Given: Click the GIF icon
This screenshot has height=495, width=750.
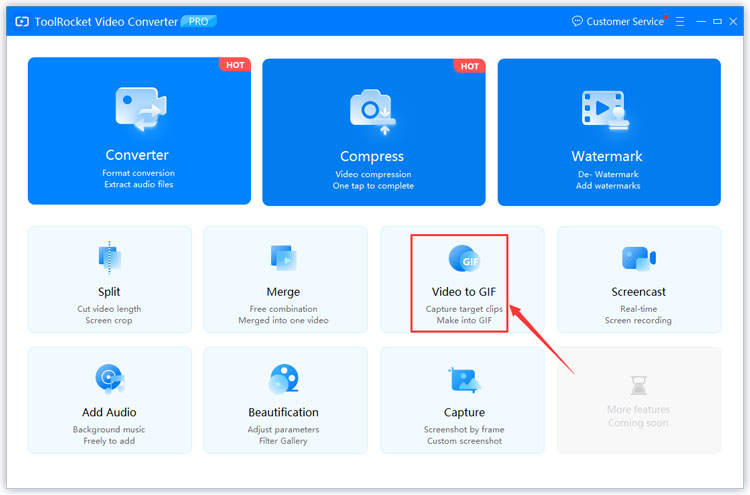Looking at the screenshot, I should point(464,258).
